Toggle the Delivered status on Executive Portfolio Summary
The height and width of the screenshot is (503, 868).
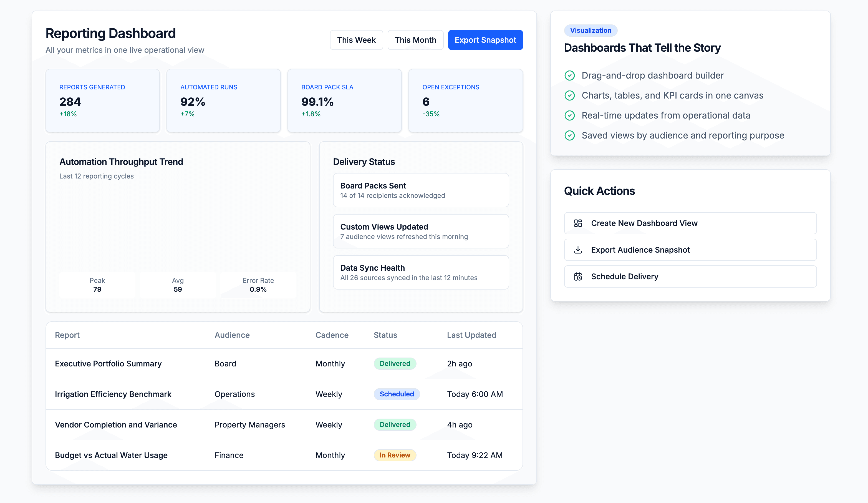395,363
